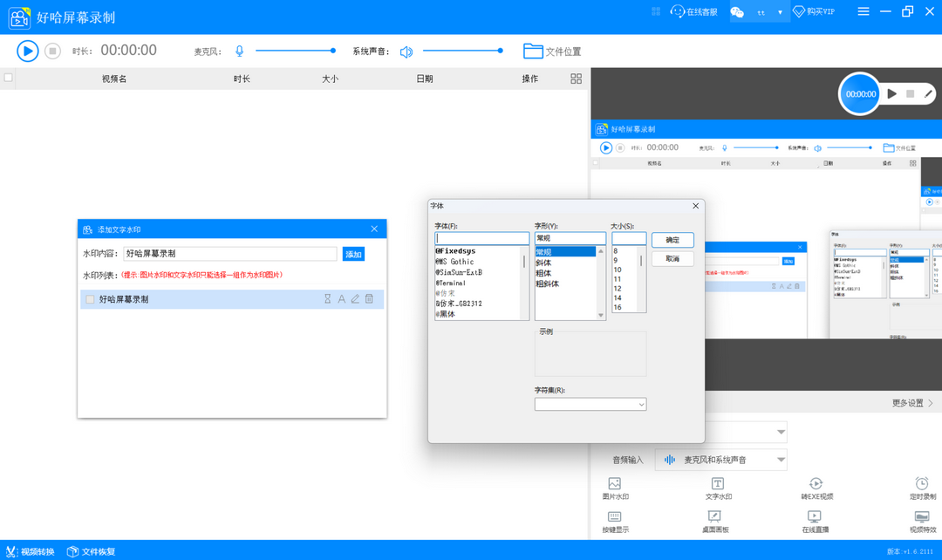Click the blue 添加 button
The width and height of the screenshot is (942, 560).
353,254
